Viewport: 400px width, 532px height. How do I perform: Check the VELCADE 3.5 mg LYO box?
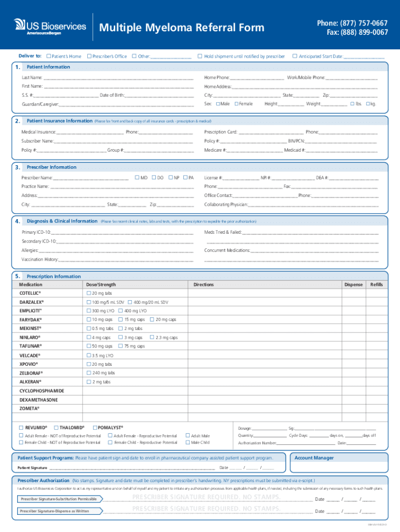click(x=88, y=355)
